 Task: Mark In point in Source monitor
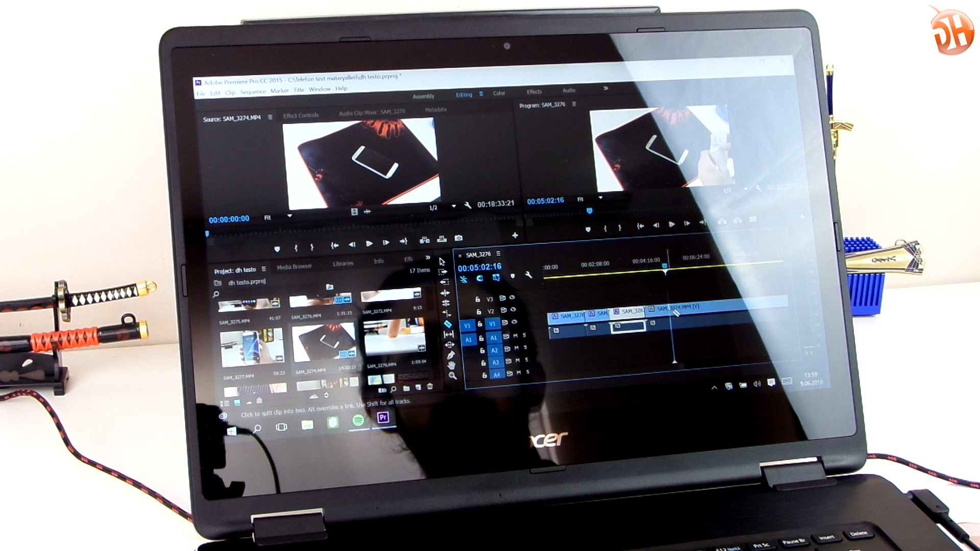pos(296,248)
